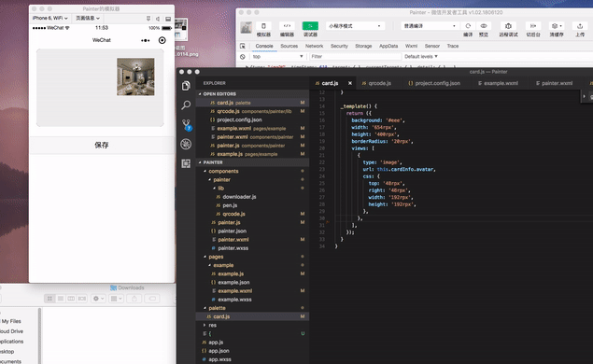Collapse the OPEN EDITORS section

coord(252,93)
